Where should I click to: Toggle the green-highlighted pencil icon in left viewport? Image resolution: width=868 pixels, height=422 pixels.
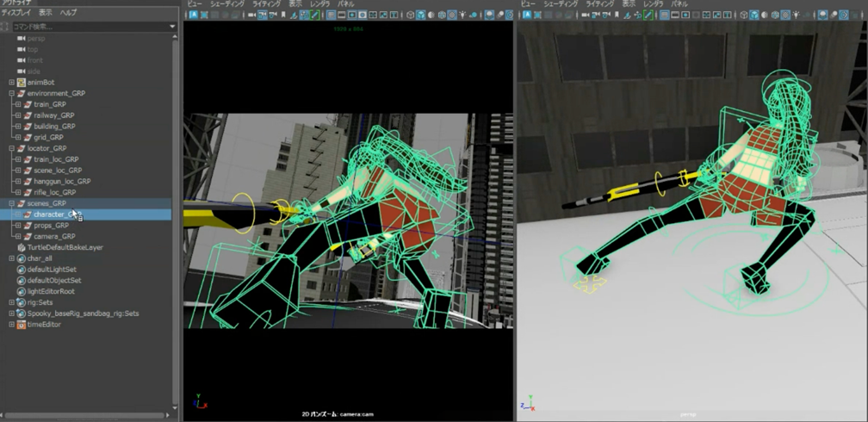click(314, 15)
